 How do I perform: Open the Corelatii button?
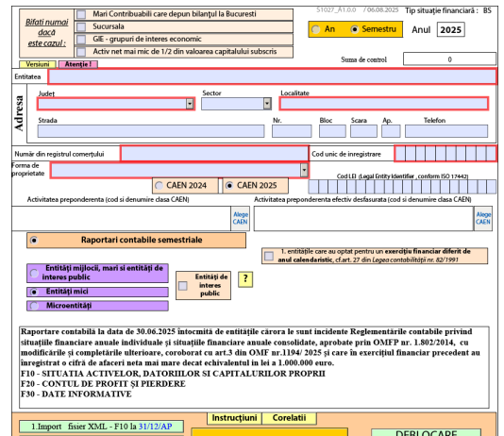coord(289,418)
